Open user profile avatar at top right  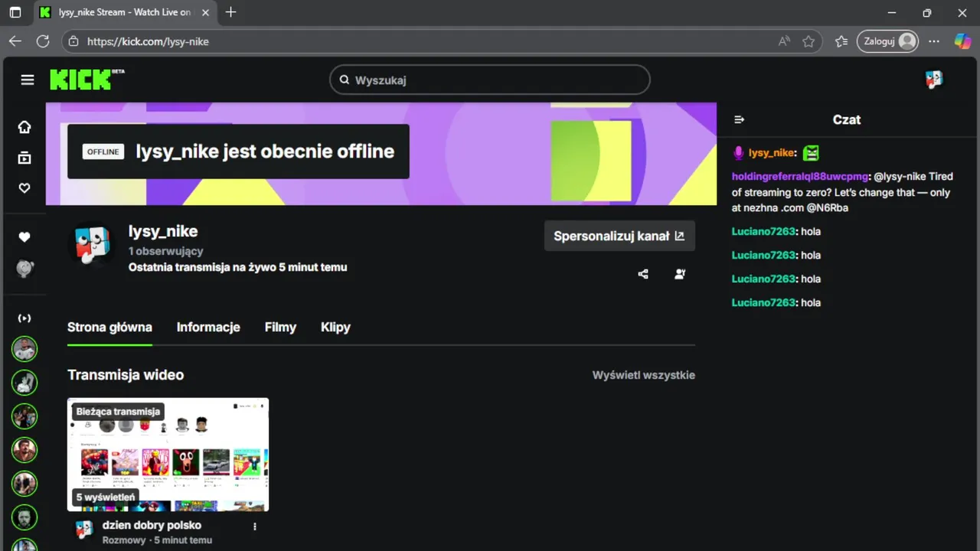(x=934, y=80)
